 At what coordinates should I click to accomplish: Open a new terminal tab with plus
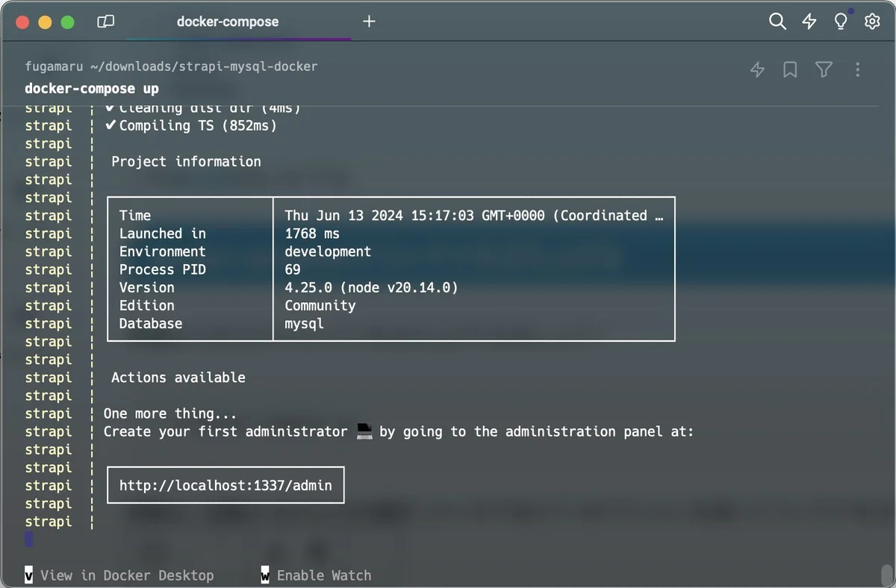[369, 22]
